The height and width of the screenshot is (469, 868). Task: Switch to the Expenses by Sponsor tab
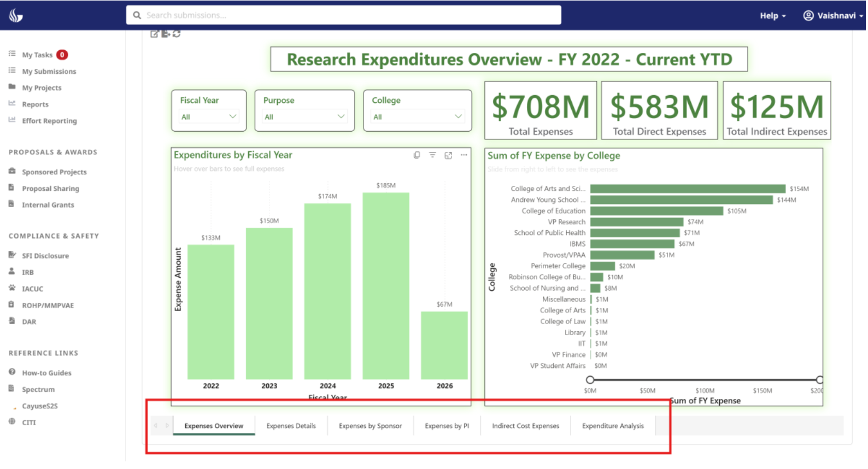(x=370, y=426)
